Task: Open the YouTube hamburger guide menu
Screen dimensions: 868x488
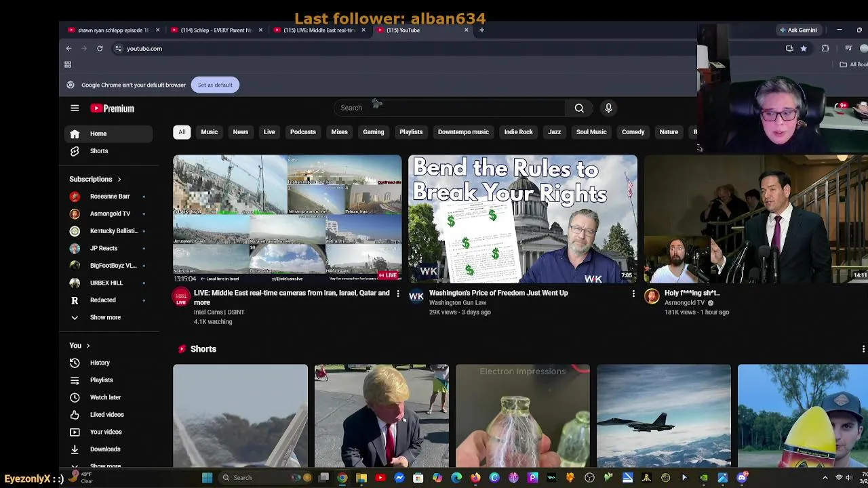Action: click(x=75, y=108)
